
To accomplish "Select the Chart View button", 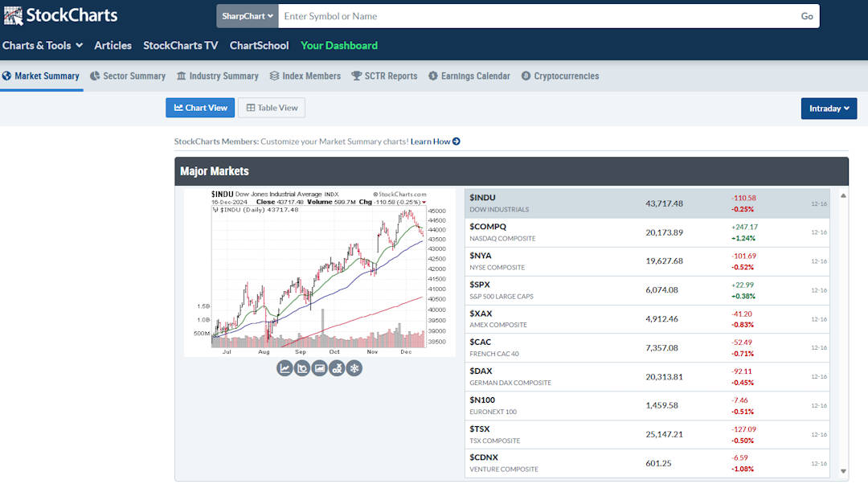I will coord(200,108).
